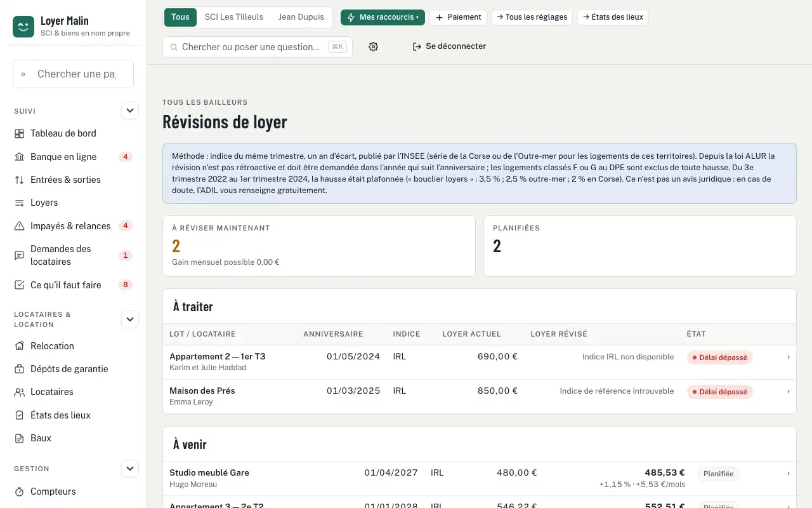
Task: Click the magnifier icon in the sidebar search
Action: pyautogui.click(x=23, y=74)
